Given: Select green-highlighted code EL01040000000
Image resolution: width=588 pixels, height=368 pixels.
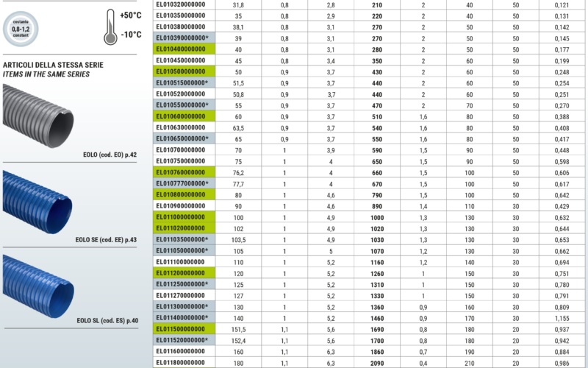Looking at the screenshot, I should click(x=181, y=49).
